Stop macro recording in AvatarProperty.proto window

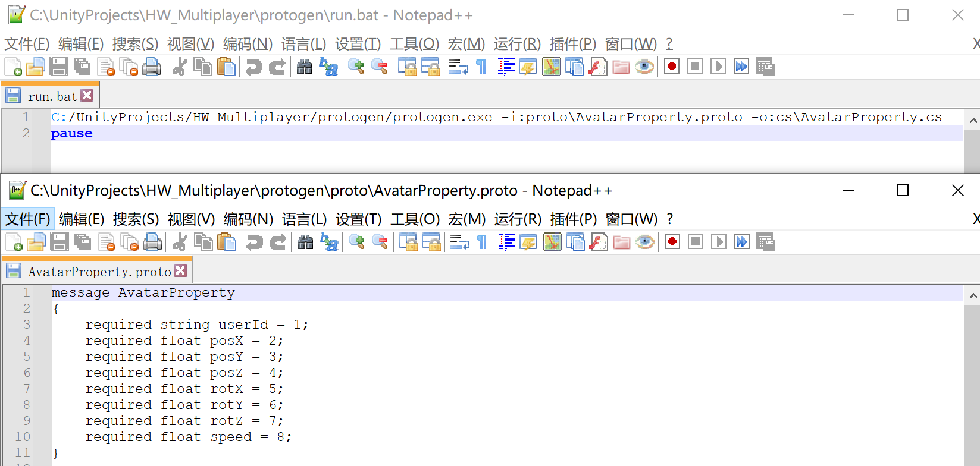click(x=696, y=242)
